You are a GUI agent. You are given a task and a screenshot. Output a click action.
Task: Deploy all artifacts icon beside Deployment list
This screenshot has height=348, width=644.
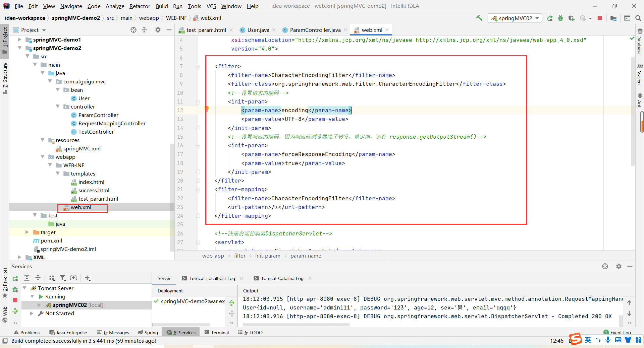tap(231, 303)
